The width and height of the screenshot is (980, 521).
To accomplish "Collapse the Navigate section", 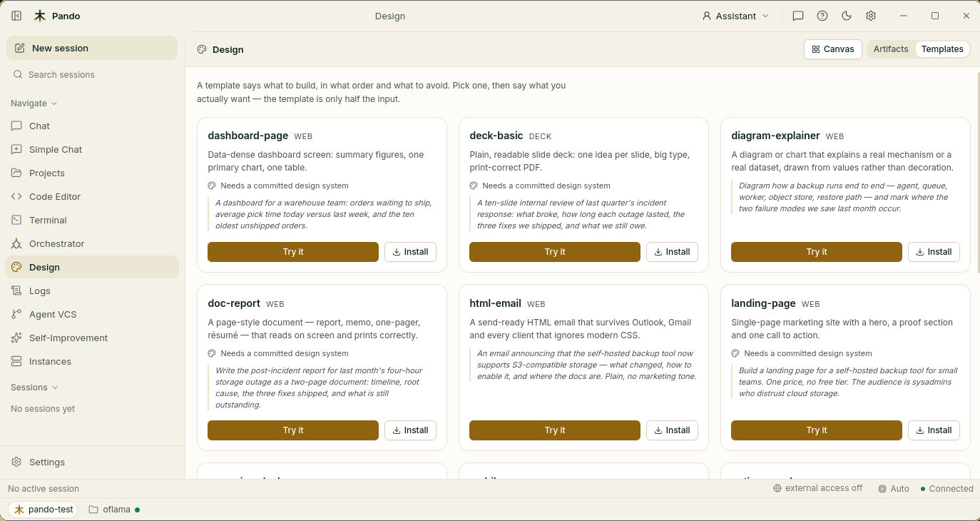I will coord(34,103).
